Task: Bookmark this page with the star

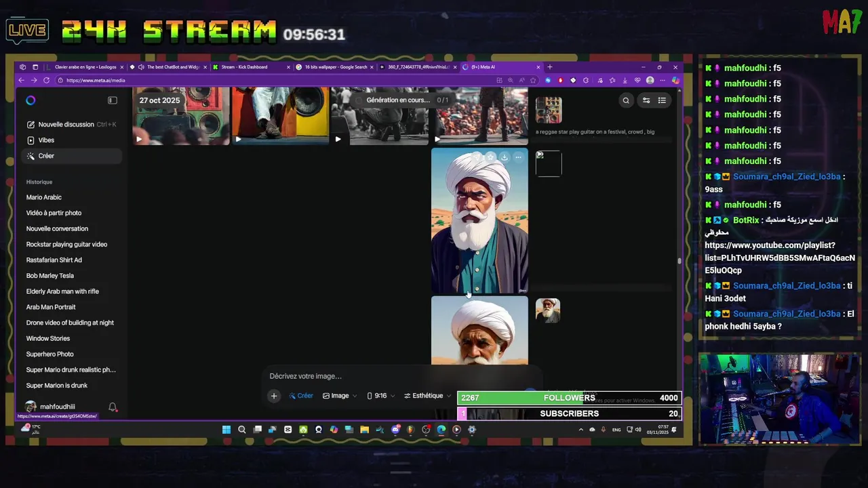Action: [x=532, y=80]
